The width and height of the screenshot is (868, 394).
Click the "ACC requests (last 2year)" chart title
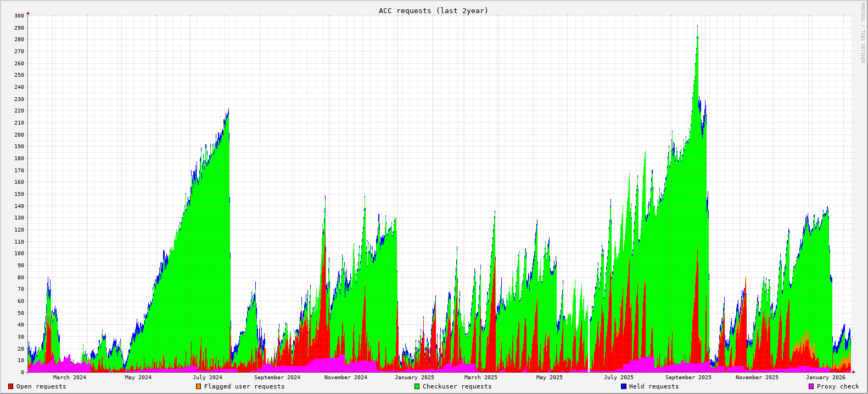point(433,10)
